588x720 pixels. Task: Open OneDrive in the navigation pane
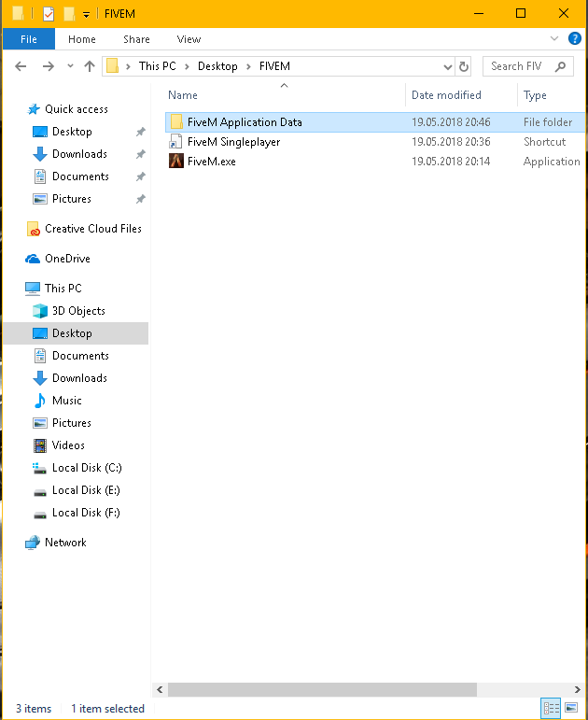(x=58, y=259)
